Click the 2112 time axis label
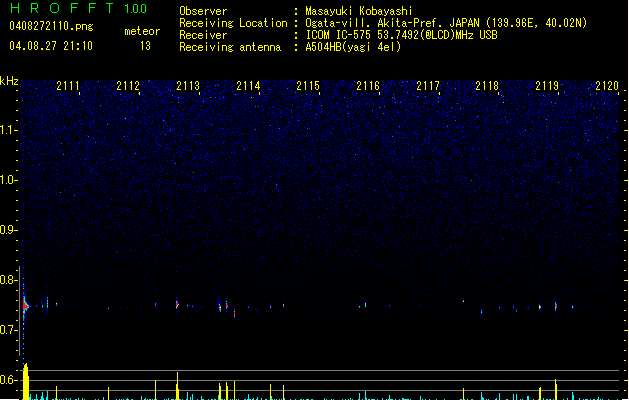Screen dimensions: 629x400 [x=128, y=85]
